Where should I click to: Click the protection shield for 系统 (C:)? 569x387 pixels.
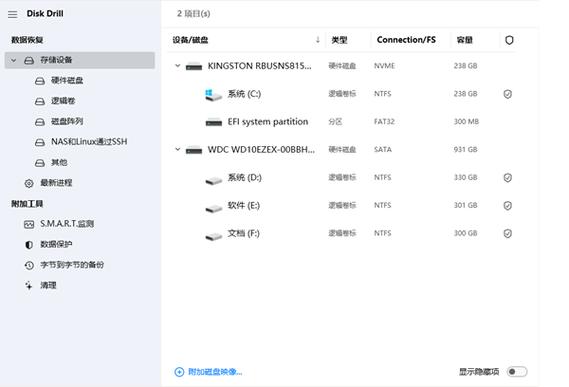(508, 94)
